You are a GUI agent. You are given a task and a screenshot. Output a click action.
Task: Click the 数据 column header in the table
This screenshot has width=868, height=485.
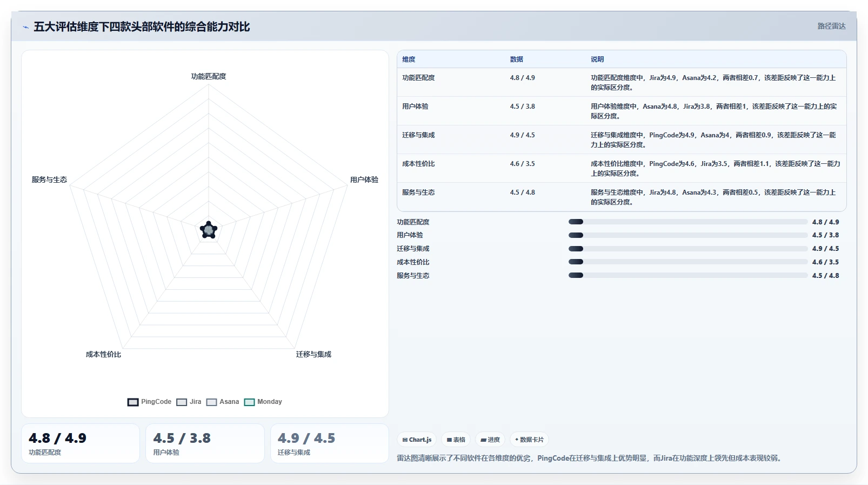(x=517, y=59)
